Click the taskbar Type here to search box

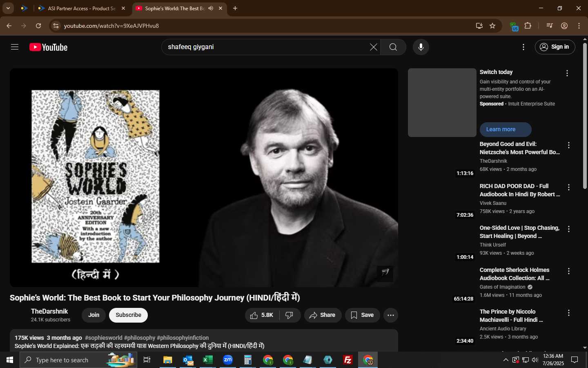[78, 360]
